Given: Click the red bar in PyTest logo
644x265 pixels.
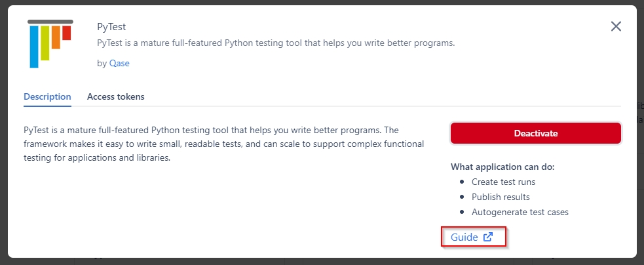Looking at the screenshot, I should coord(66,33).
